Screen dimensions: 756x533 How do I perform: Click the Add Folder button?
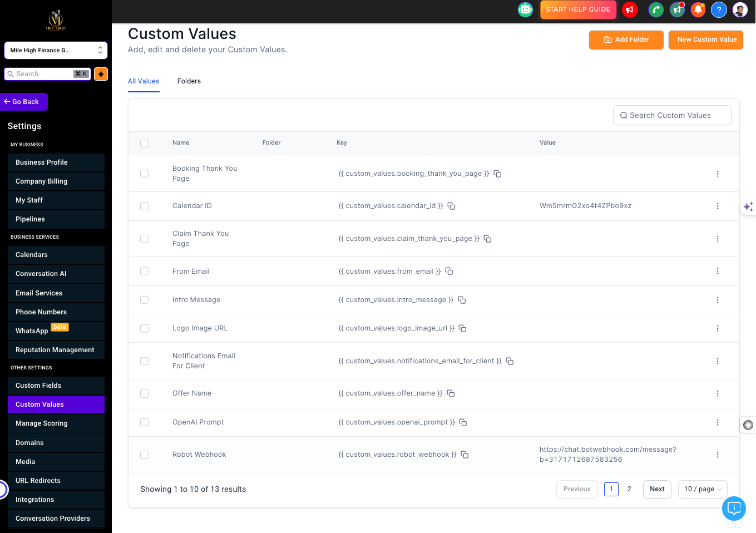626,40
